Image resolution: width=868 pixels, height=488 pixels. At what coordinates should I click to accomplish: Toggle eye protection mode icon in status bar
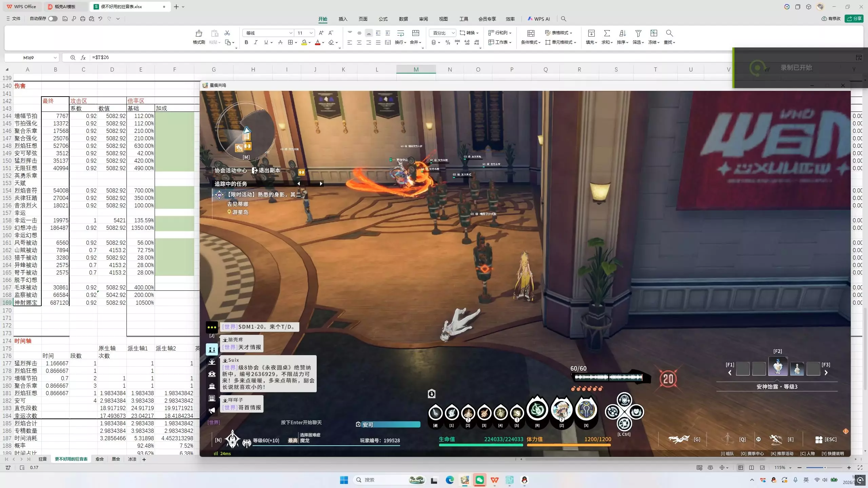pyautogui.click(x=710, y=468)
